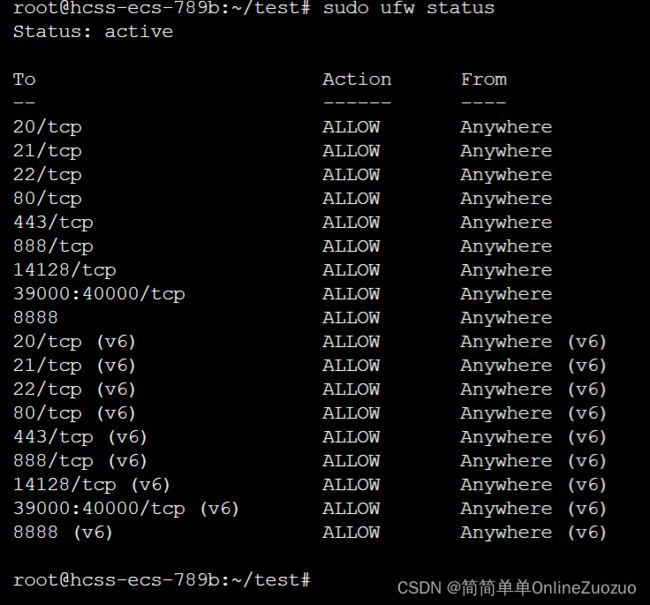The width and height of the screenshot is (650, 605).
Task: Click the 80/tcp (v6) rule entry
Action: tap(74, 413)
